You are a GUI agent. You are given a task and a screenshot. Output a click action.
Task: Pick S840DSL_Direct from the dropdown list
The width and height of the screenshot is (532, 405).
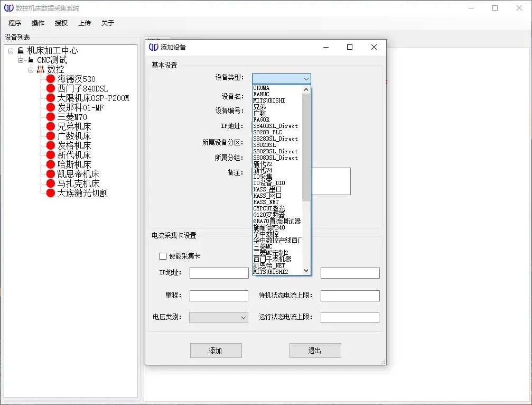point(275,126)
